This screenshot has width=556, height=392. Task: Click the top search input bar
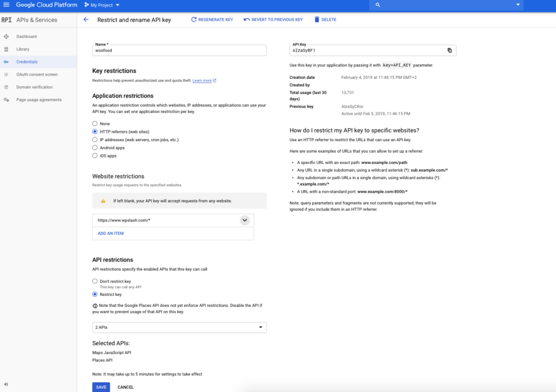(x=446, y=5)
